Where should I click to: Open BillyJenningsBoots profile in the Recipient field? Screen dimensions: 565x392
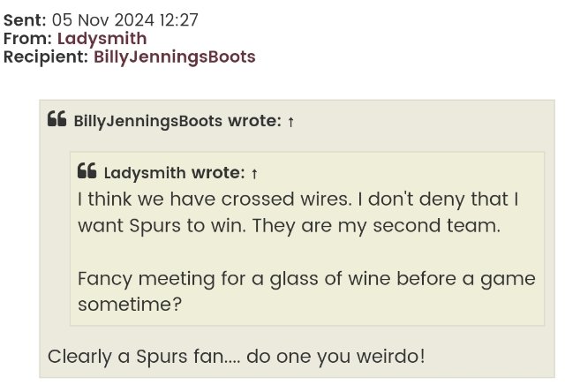pos(174,57)
